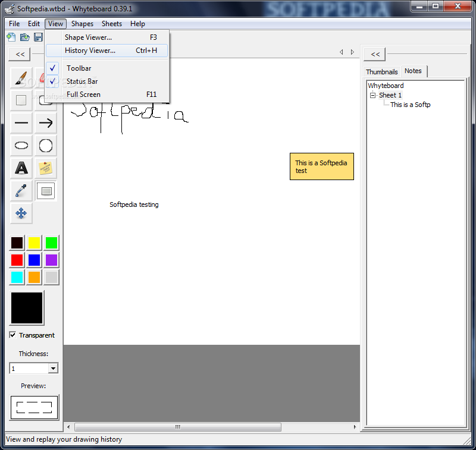Select Whyteboard root tree item

386,86
